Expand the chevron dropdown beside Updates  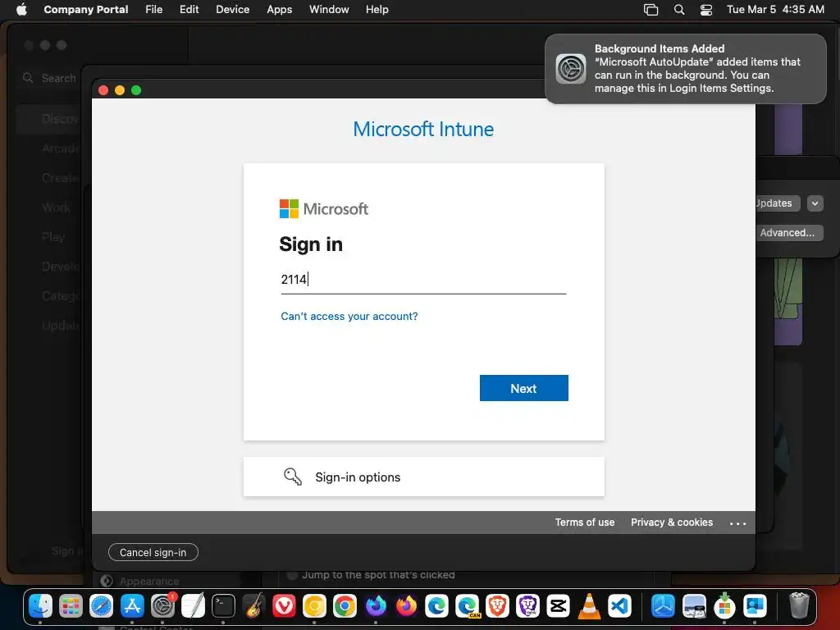[815, 203]
